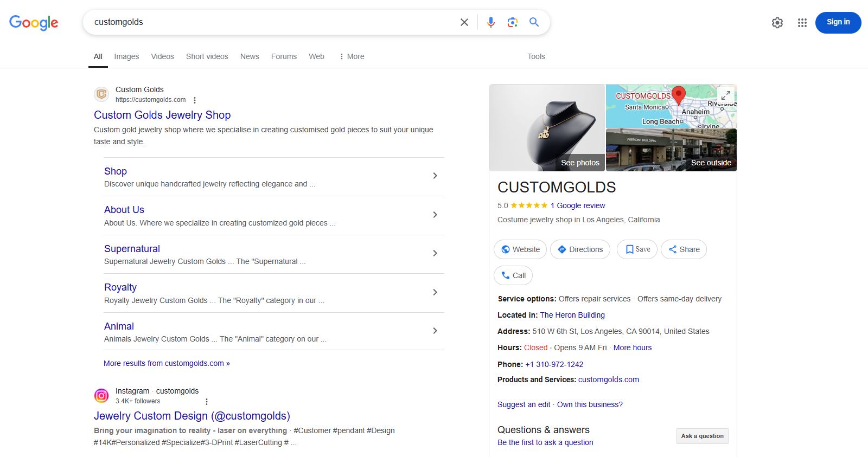Start voice search with microphone icon

tap(491, 22)
